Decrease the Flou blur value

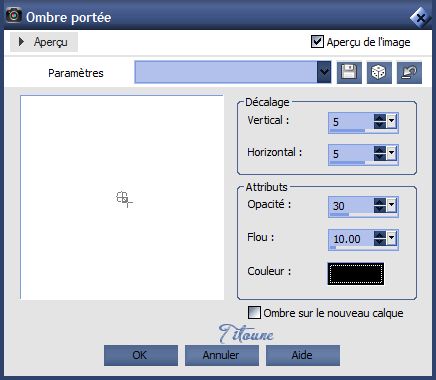(x=380, y=242)
